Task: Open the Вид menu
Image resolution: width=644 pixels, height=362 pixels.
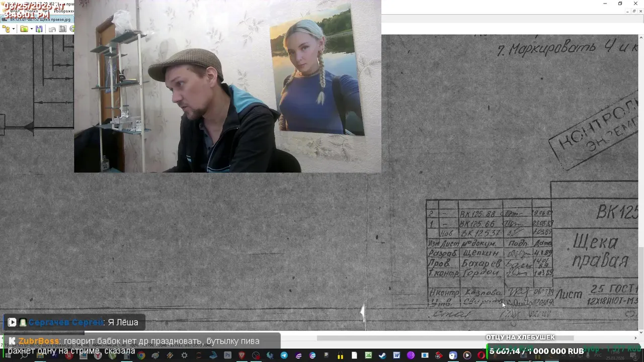Action: pos(46,11)
